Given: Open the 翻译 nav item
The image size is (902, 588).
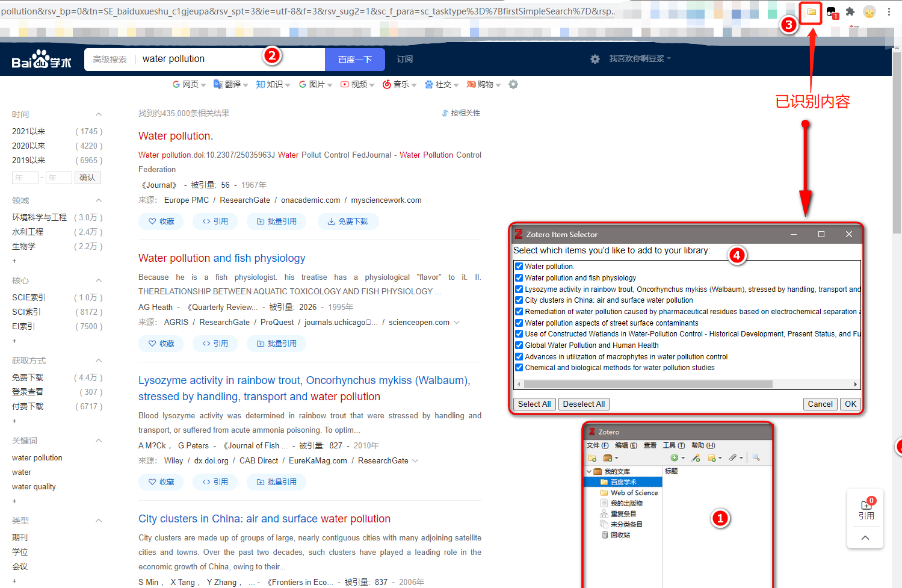Looking at the screenshot, I should [x=231, y=84].
